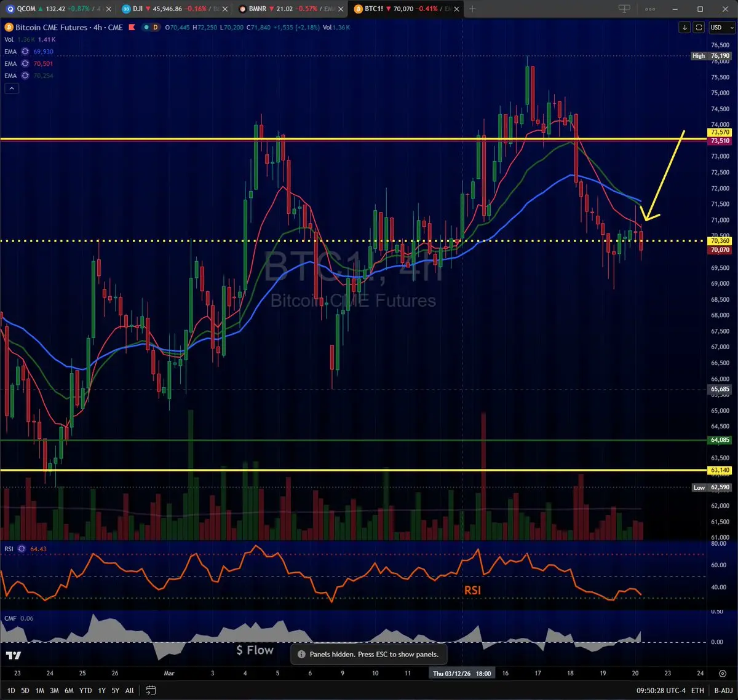Viewport: 738px width, 700px height.
Task: Close the BTC1! tab
Action: 455,9
